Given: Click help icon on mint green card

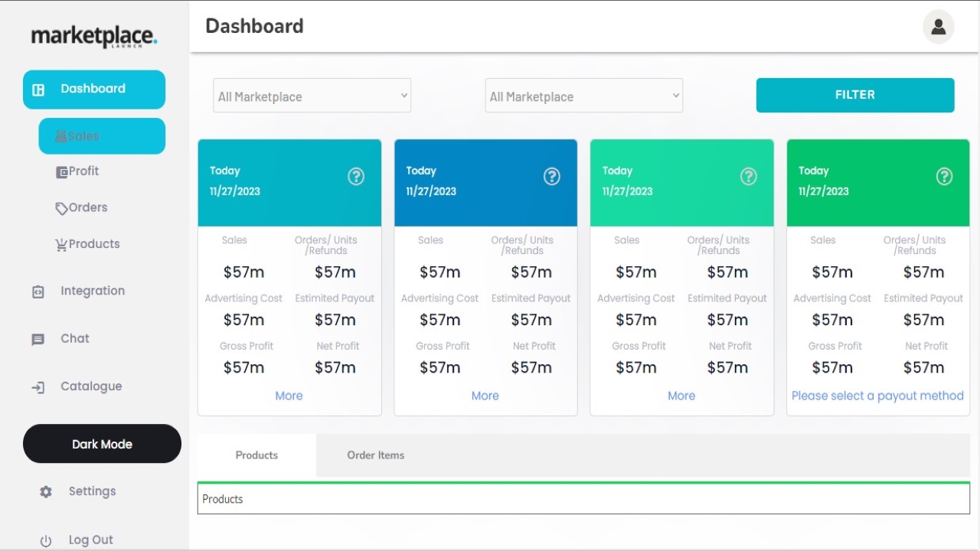Looking at the screenshot, I should pyautogui.click(x=748, y=177).
